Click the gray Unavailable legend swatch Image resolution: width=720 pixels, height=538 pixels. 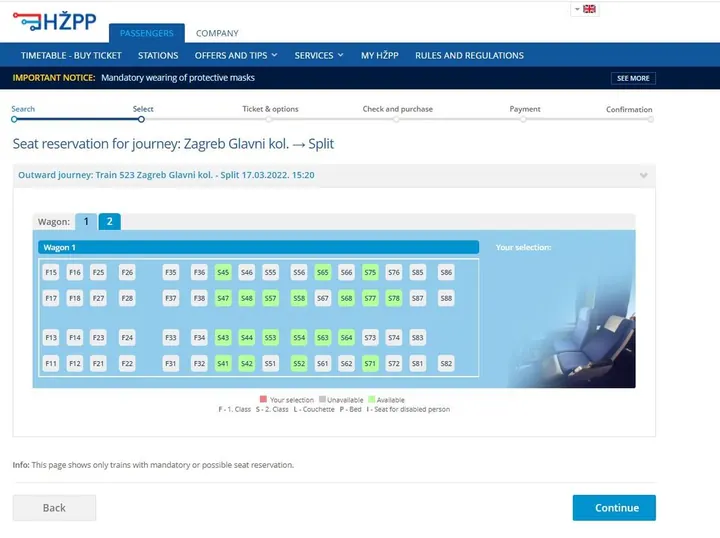point(322,399)
